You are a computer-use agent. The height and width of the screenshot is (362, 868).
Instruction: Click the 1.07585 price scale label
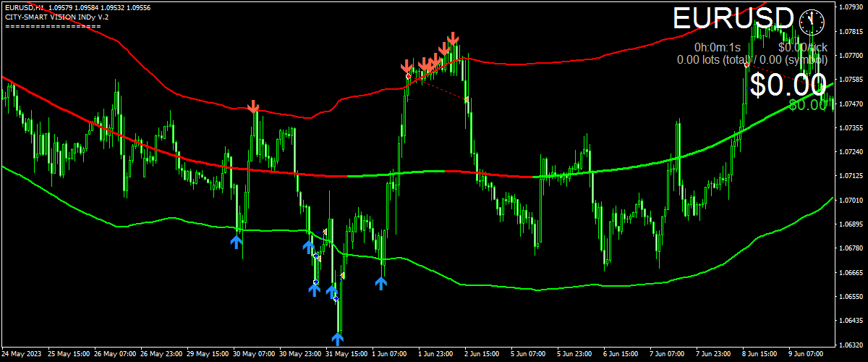(852, 80)
